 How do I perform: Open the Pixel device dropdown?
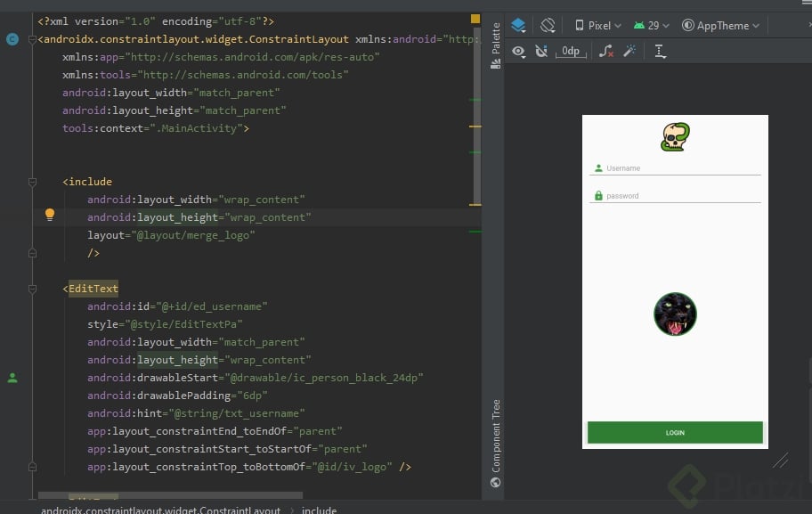pyautogui.click(x=598, y=26)
